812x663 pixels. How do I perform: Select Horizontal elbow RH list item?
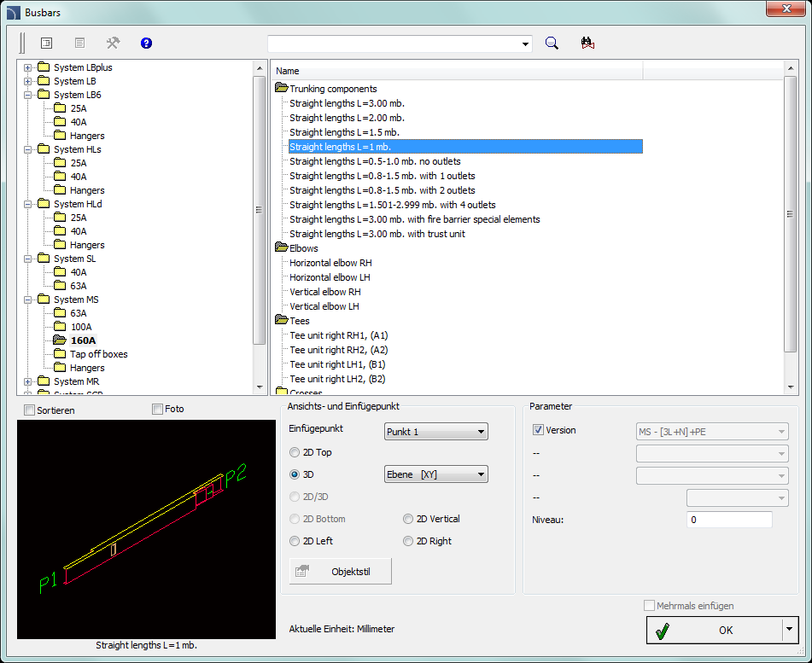point(330,263)
